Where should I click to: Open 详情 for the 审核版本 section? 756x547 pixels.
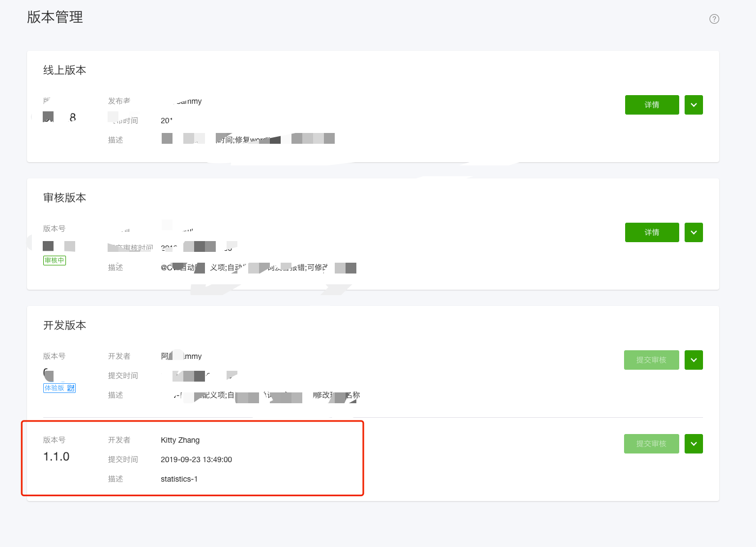click(652, 232)
